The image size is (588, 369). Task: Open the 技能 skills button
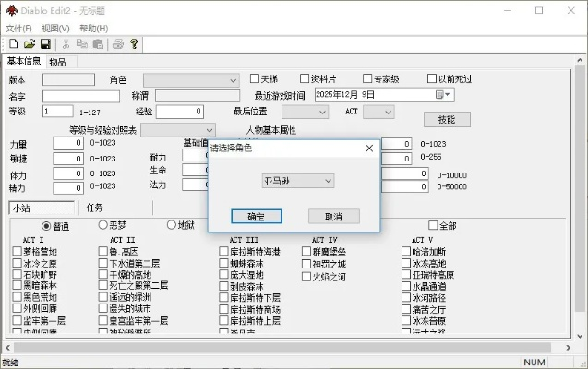click(x=447, y=120)
